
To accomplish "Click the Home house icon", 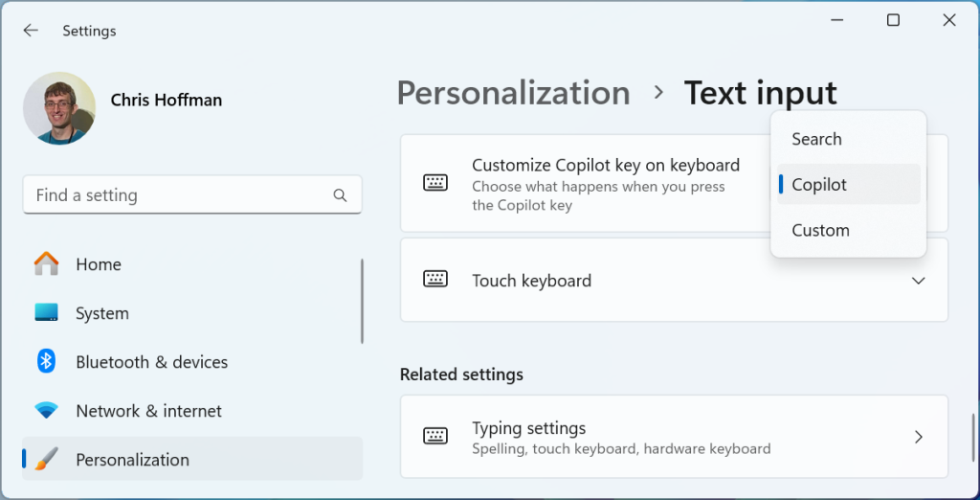I will [46, 264].
